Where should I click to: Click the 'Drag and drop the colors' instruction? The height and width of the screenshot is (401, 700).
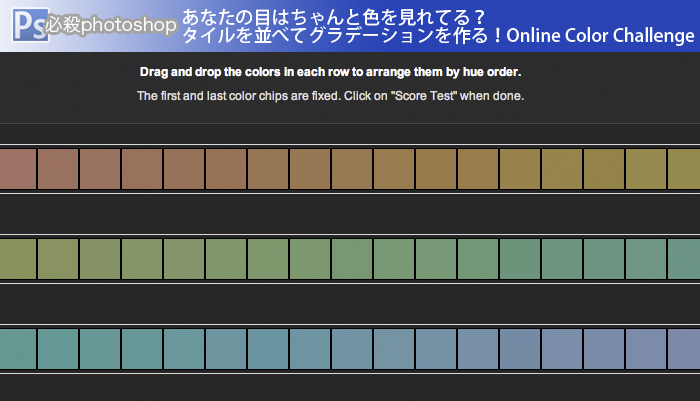(x=330, y=72)
